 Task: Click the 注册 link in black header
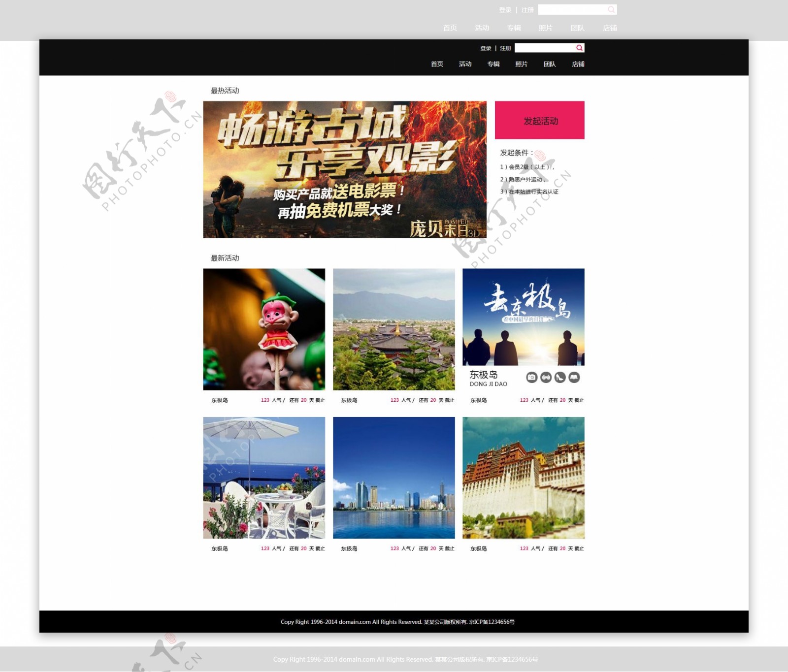(506, 48)
